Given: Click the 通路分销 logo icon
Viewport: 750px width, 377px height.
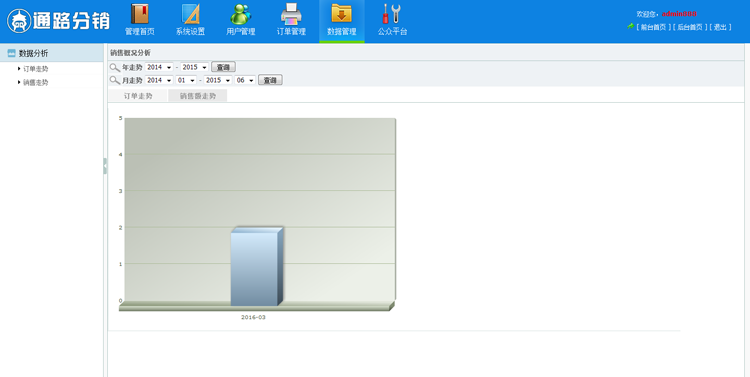Looking at the screenshot, I should (x=19, y=21).
